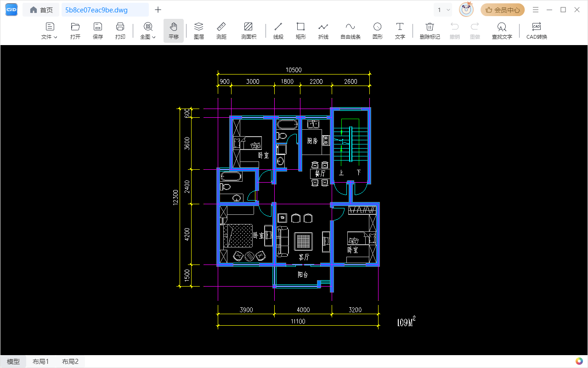This screenshot has height=368, width=588.
Task: Open the 会员中心 membership center button
Action: (x=503, y=10)
